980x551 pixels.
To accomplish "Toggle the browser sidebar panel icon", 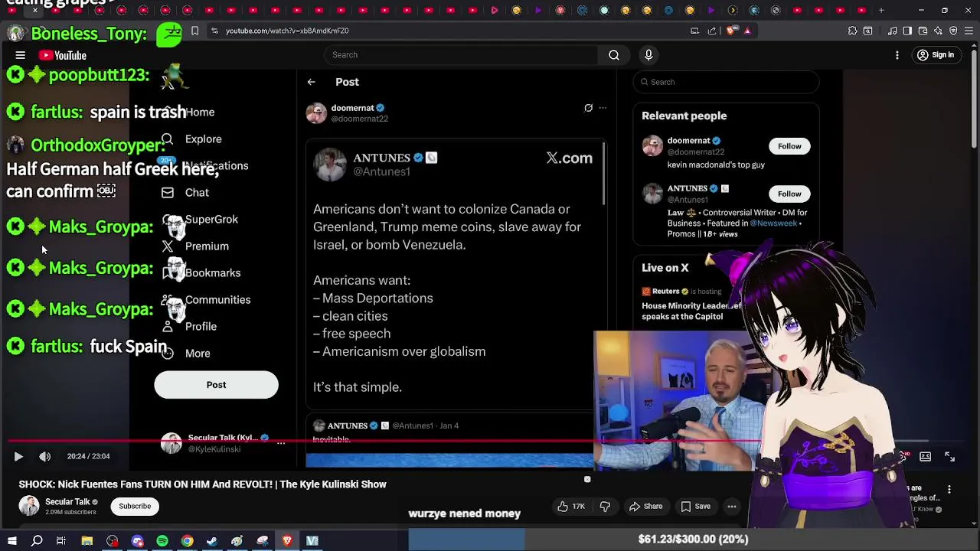I will 907,31.
